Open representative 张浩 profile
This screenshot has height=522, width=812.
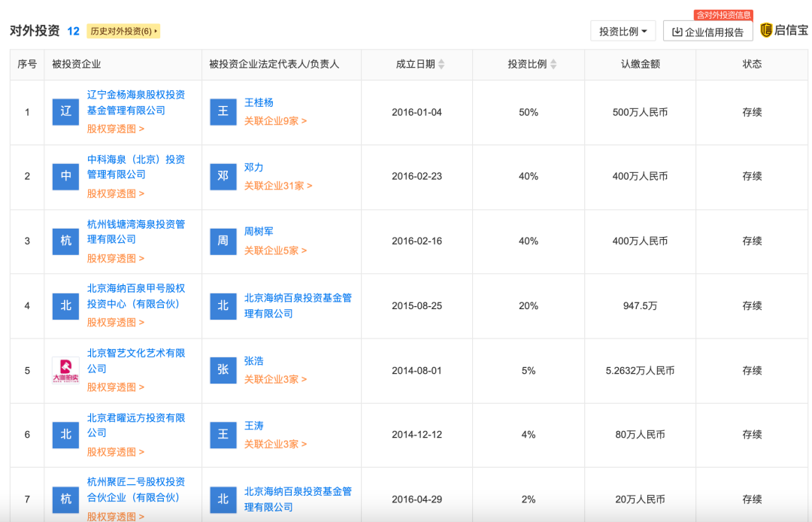pyautogui.click(x=254, y=361)
